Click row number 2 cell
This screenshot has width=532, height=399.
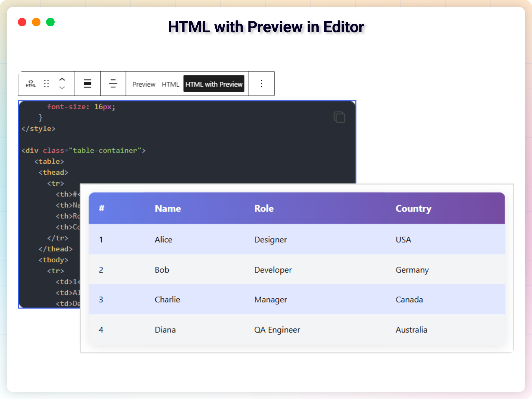pyautogui.click(x=101, y=270)
